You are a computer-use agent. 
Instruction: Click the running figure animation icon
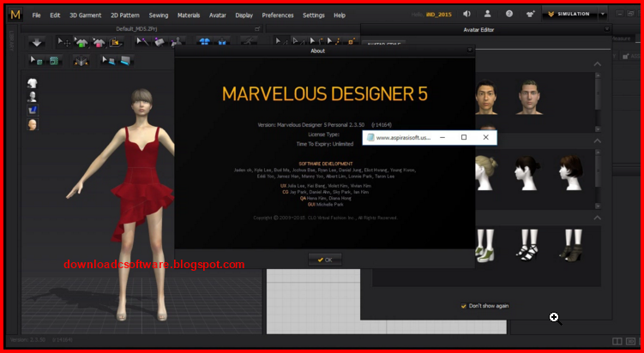click(249, 41)
